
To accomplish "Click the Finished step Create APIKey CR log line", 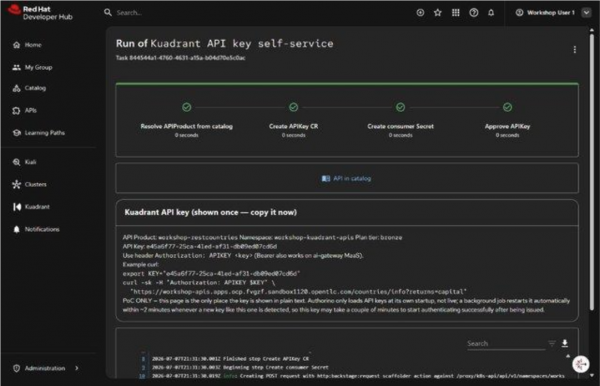I will click(230, 359).
